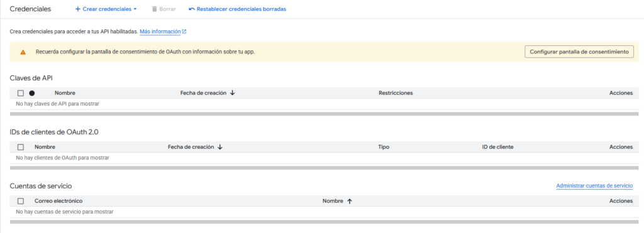Tick the select-all checkbox in Cuentas de servicio
The image size is (644, 233).
tap(21, 201)
